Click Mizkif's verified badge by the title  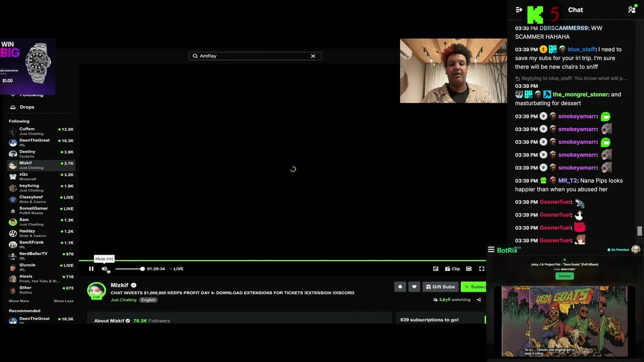tap(134, 286)
